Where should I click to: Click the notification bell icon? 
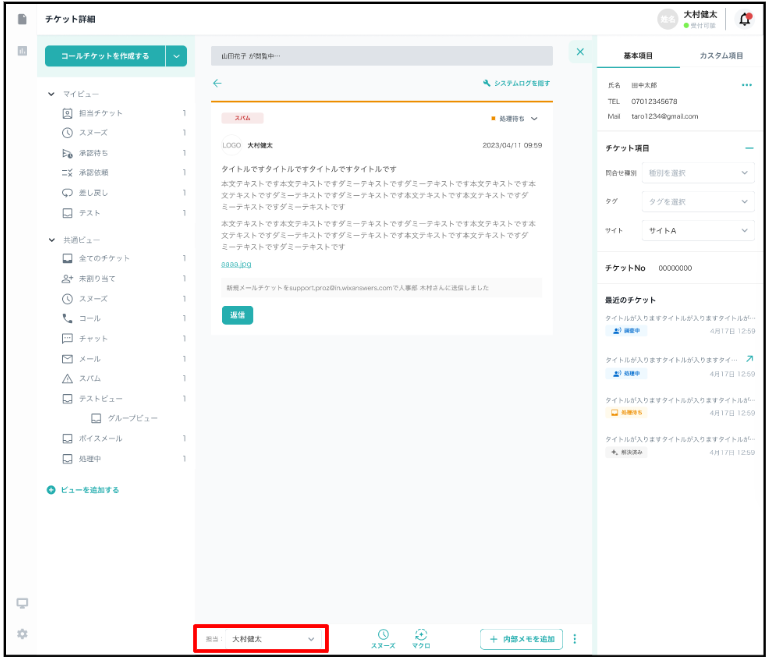click(744, 19)
